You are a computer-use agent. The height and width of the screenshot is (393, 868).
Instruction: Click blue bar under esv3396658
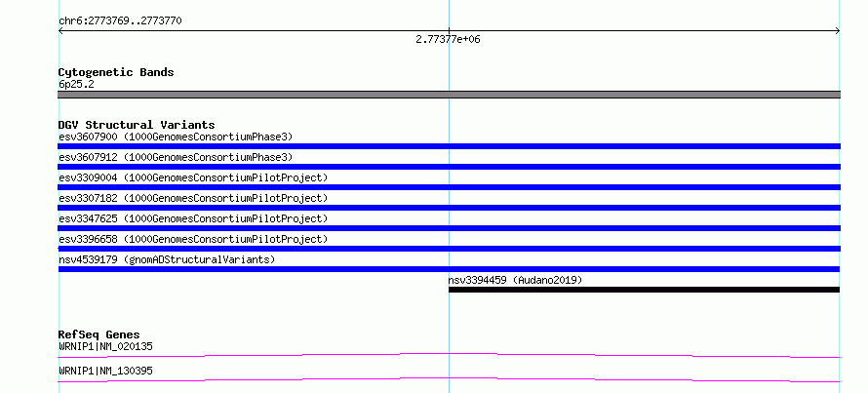(x=449, y=249)
